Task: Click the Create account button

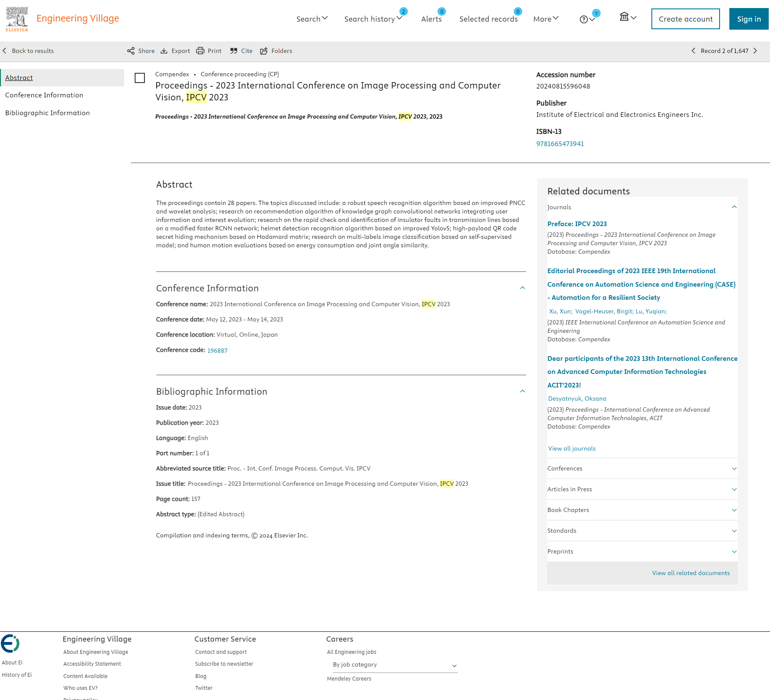Action: pyautogui.click(x=685, y=19)
